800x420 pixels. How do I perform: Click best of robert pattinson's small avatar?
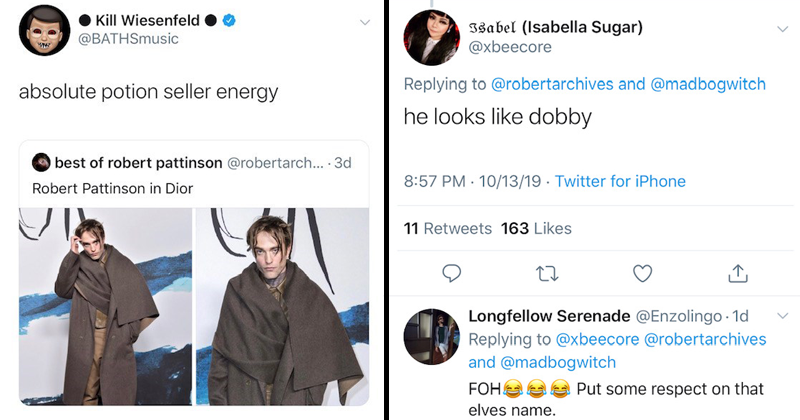pyautogui.click(x=42, y=162)
